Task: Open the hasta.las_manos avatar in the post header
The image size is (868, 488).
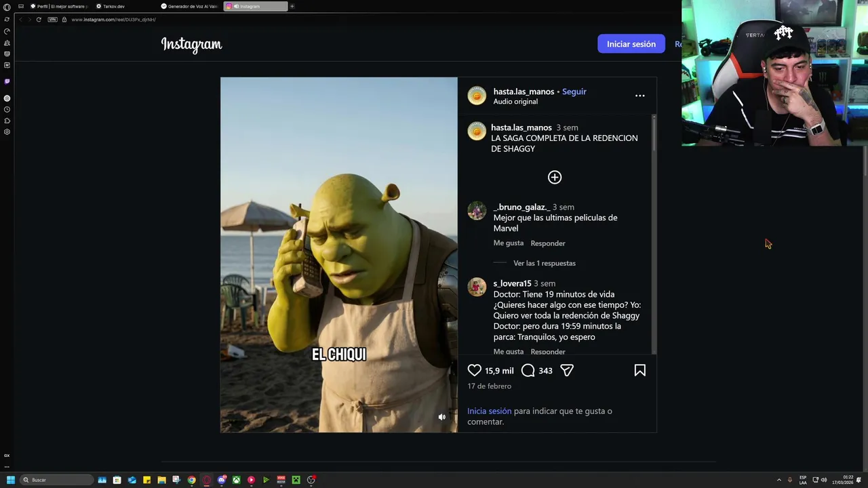Action: (477, 96)
